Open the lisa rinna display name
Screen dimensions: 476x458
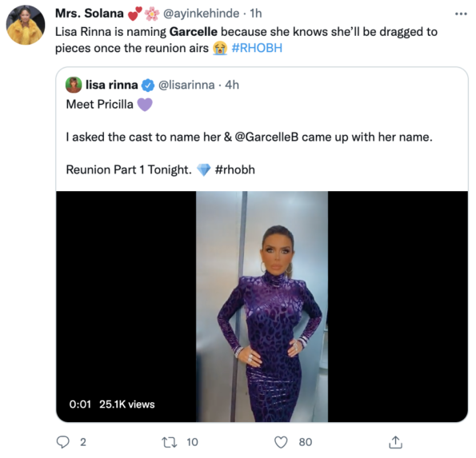112,85
